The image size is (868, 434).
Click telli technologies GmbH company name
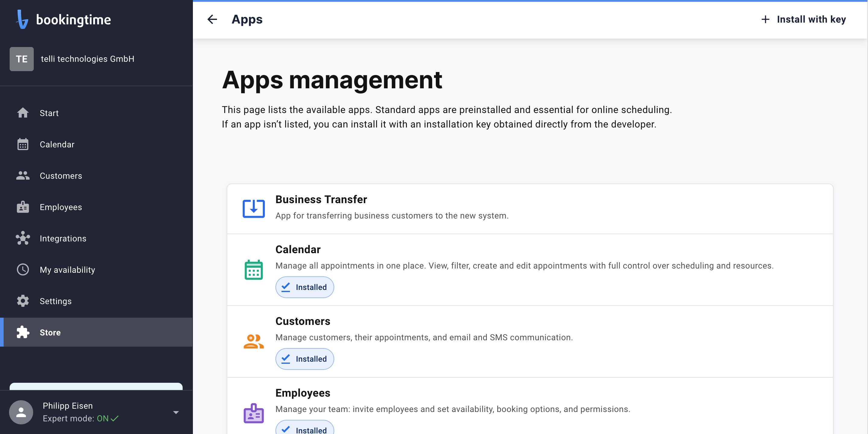88,59
